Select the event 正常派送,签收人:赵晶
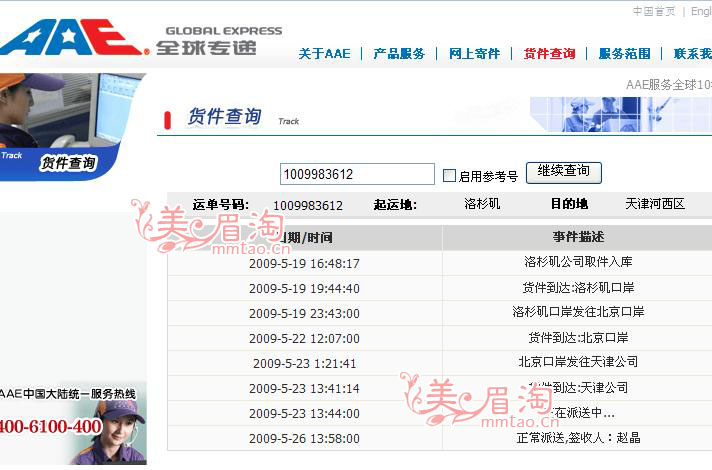712x470 pixels. pyautogui.click(x=578, y=438)
